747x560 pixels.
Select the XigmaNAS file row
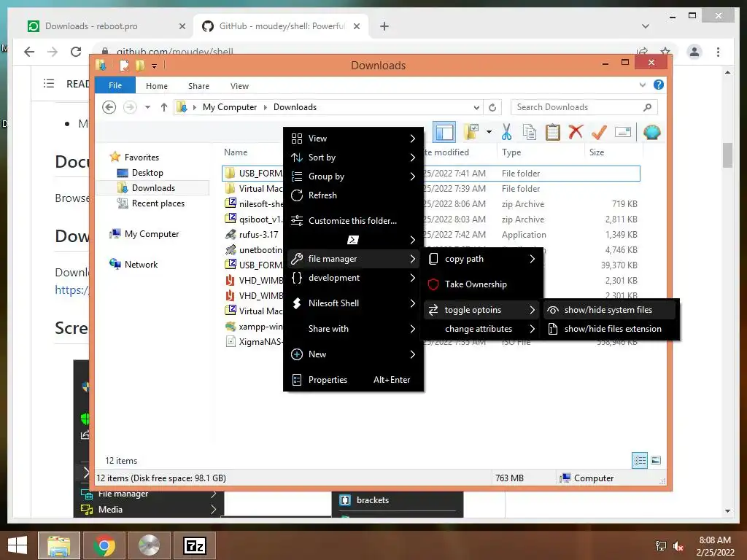pos(254,342)
